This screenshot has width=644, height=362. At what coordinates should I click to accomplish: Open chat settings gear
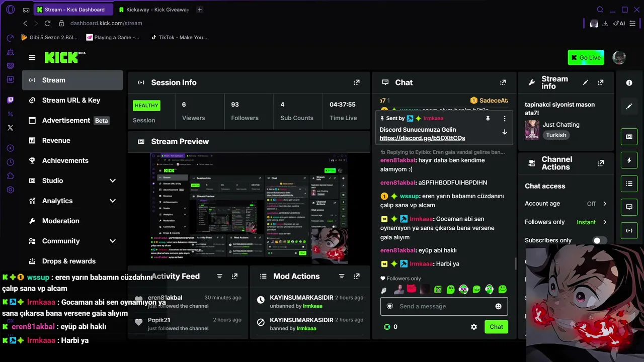point(473,327)
